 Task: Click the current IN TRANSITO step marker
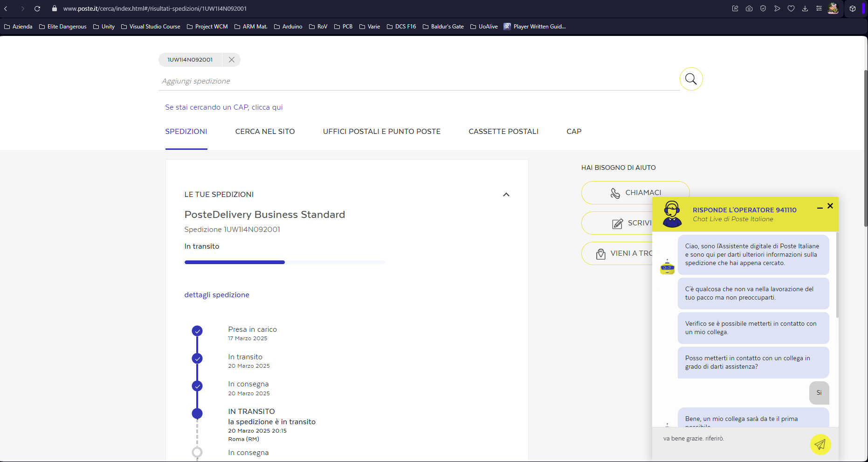click(x=197, y=413)
